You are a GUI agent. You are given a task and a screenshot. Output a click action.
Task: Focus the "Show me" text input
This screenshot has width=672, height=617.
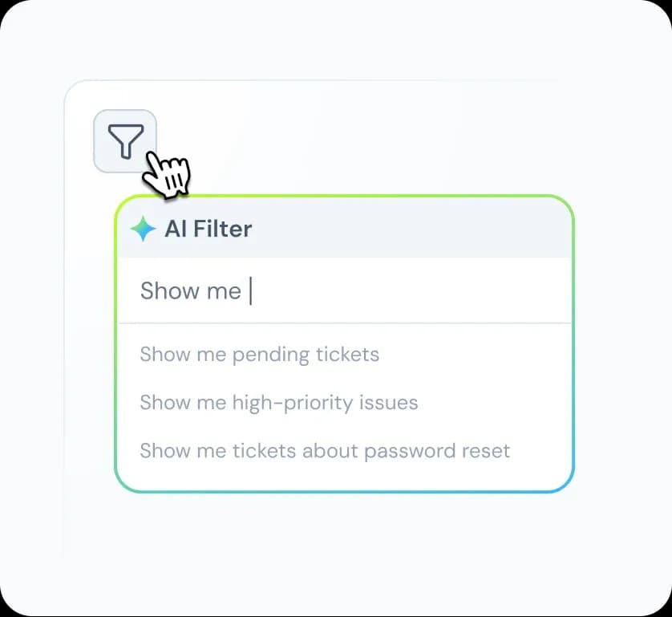345,290
